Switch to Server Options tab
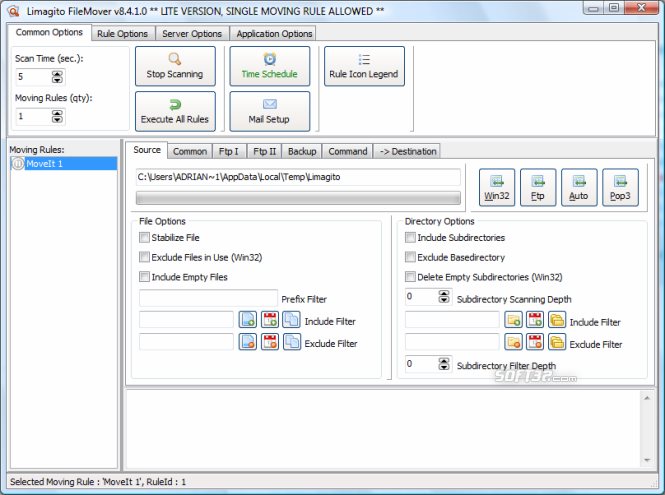This screenshot has height=495, width=665. pyautogui.click(x=192, y=34)
